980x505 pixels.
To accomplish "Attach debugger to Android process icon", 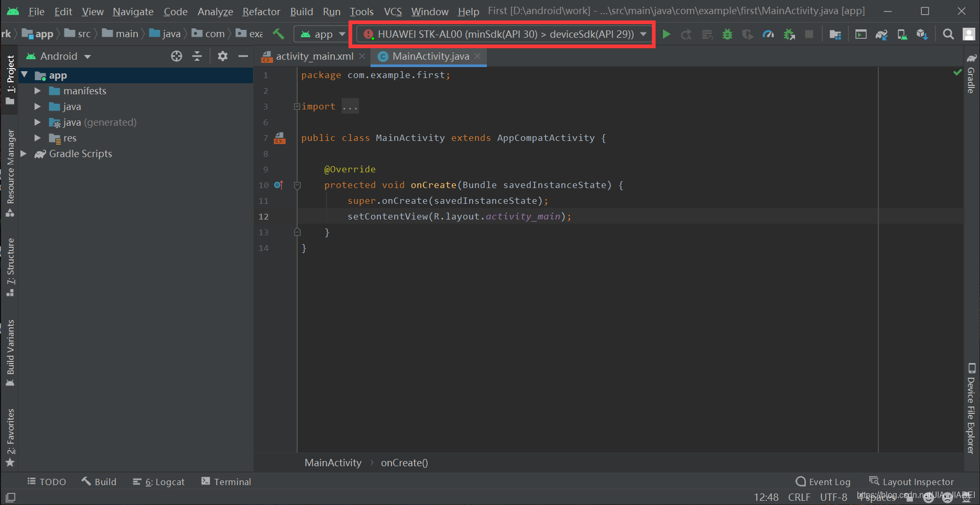I will [789, 35].
